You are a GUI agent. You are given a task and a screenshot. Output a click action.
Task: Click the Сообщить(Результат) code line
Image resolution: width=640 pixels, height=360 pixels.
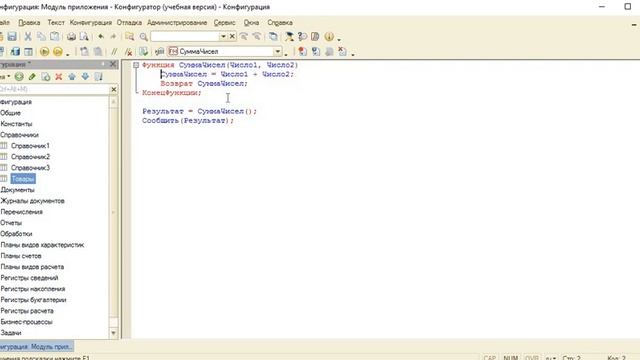coord(188,120)
